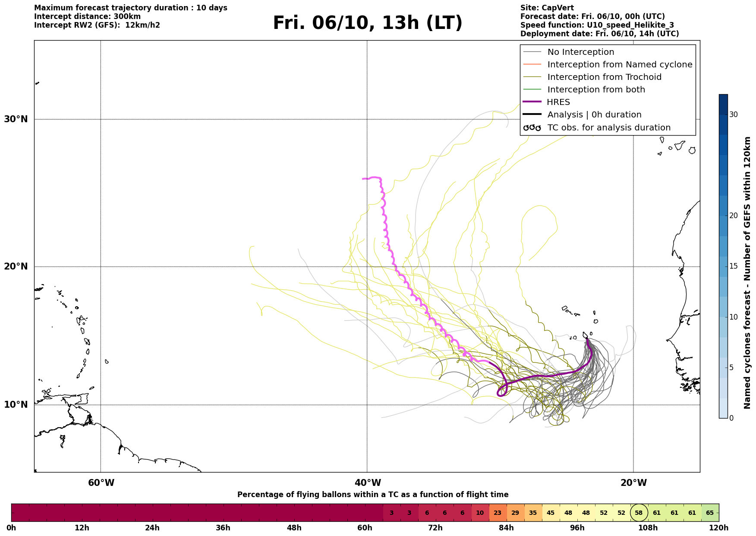756x536 pixels.
Task: Click the colorbar tick labeled 30
Action: coord(734,114)
